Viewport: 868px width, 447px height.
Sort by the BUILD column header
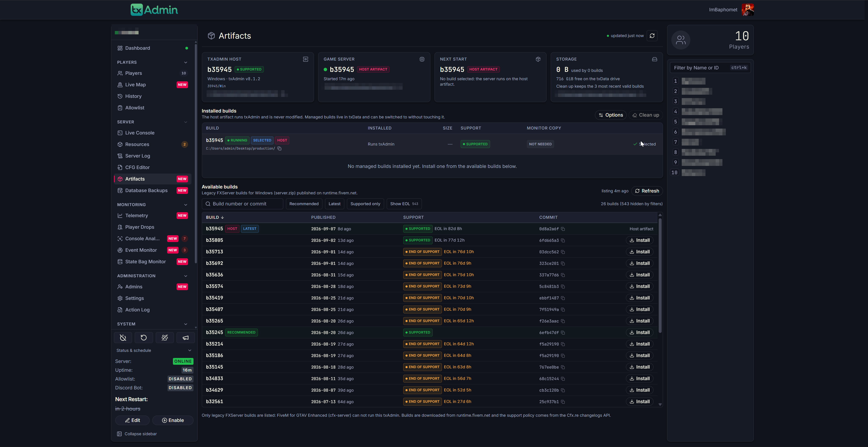point(215,218)
